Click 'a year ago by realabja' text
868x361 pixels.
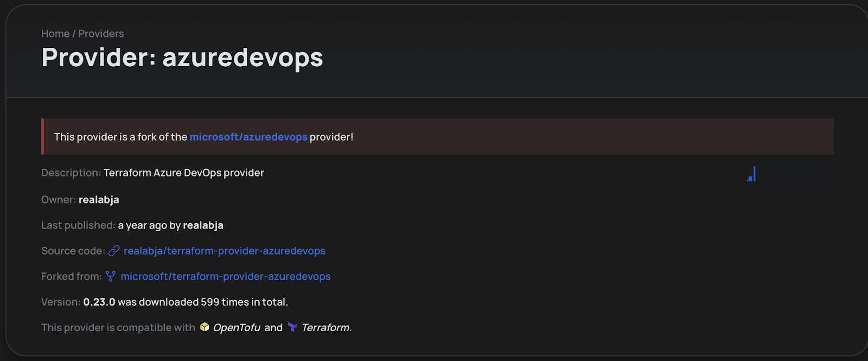(171, 225)
